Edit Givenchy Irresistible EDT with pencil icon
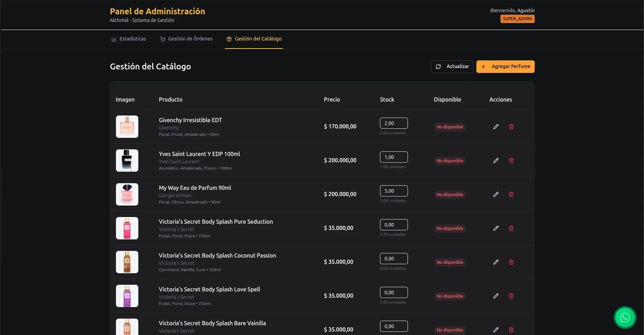The width and height of the screenshot is (644, 335). (x=496, y=127)
